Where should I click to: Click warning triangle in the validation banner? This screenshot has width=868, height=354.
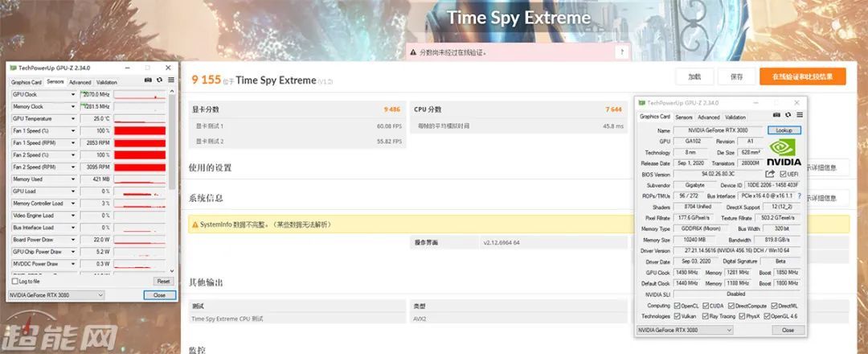413,52
